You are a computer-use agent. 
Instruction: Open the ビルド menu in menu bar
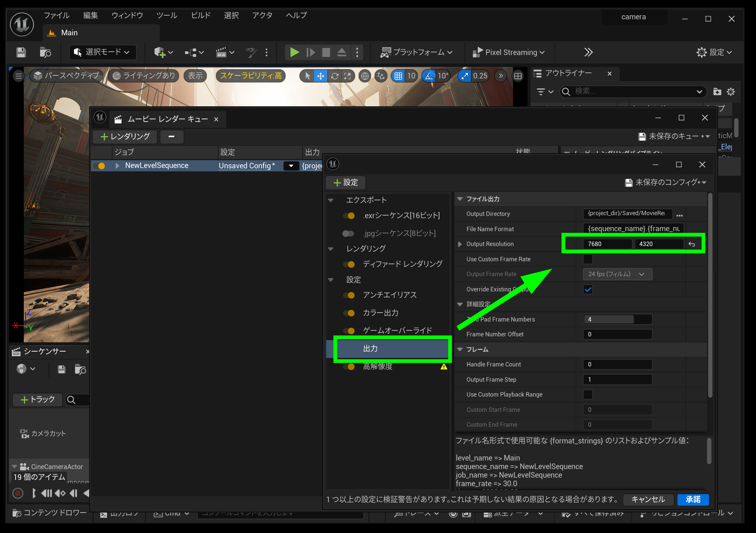tap(201, 15)
